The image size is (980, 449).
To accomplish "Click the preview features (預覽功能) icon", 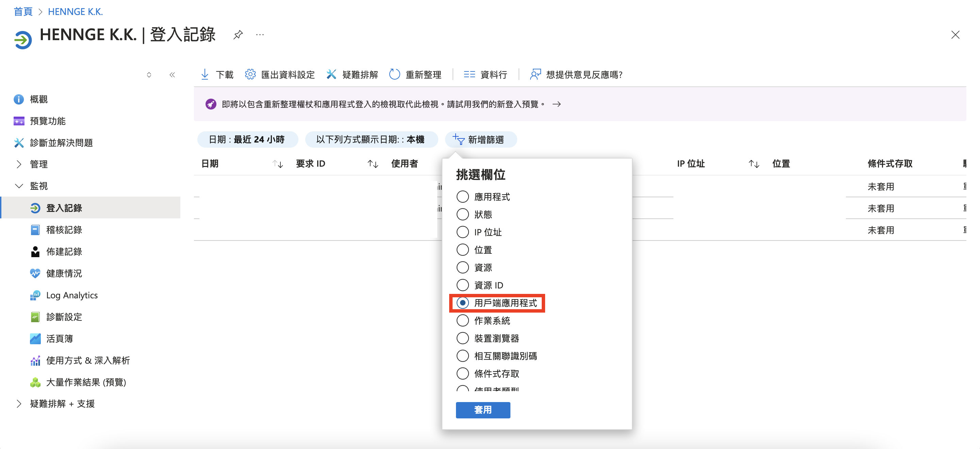I will pyautogui.click(x=19, y=121).
